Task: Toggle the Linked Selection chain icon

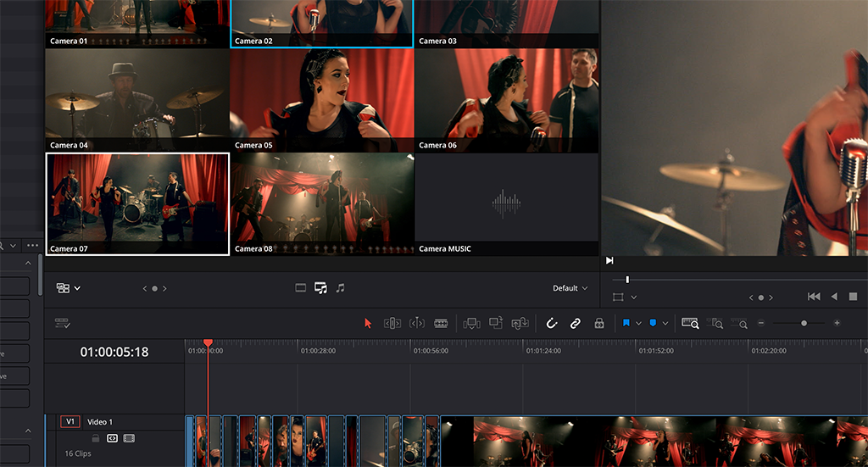Action: (575, 323)
